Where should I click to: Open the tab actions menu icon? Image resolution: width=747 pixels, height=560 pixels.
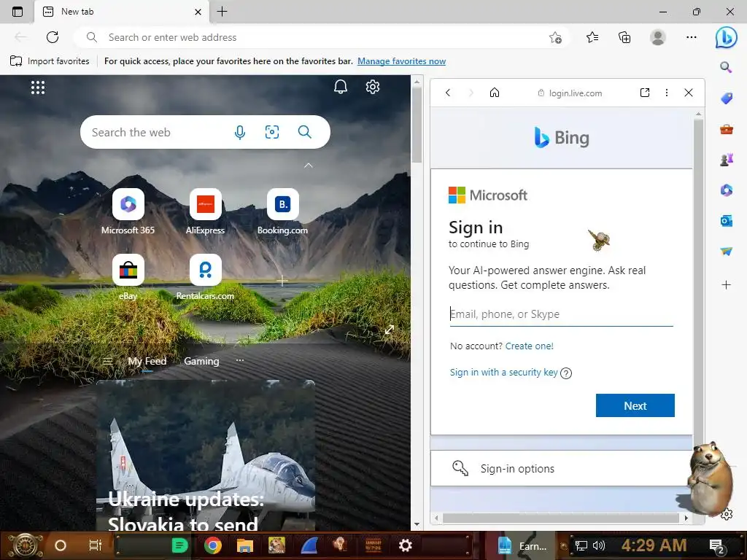click(x=18, y=12)
